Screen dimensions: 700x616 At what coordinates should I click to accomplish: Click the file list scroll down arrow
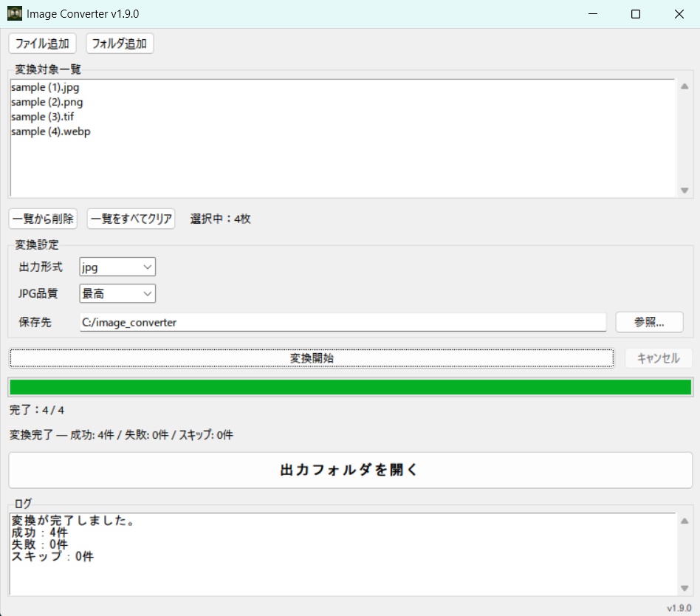[x=684, y=191]
